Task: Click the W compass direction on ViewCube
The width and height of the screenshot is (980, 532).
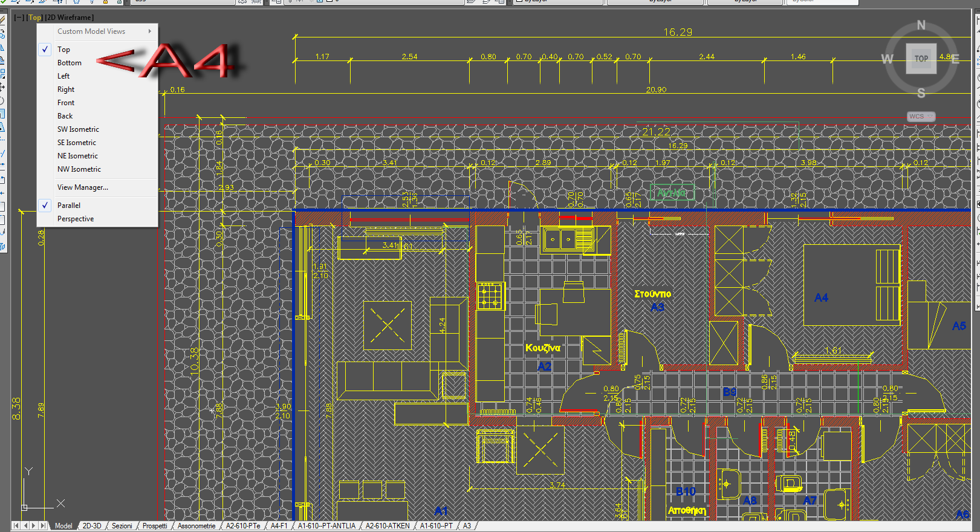Action: click(x=887, y=59)
